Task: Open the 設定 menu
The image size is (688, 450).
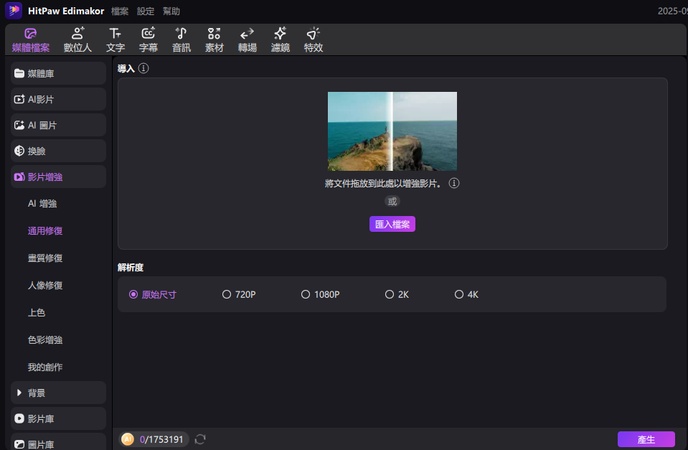Action: click(146, 11)
